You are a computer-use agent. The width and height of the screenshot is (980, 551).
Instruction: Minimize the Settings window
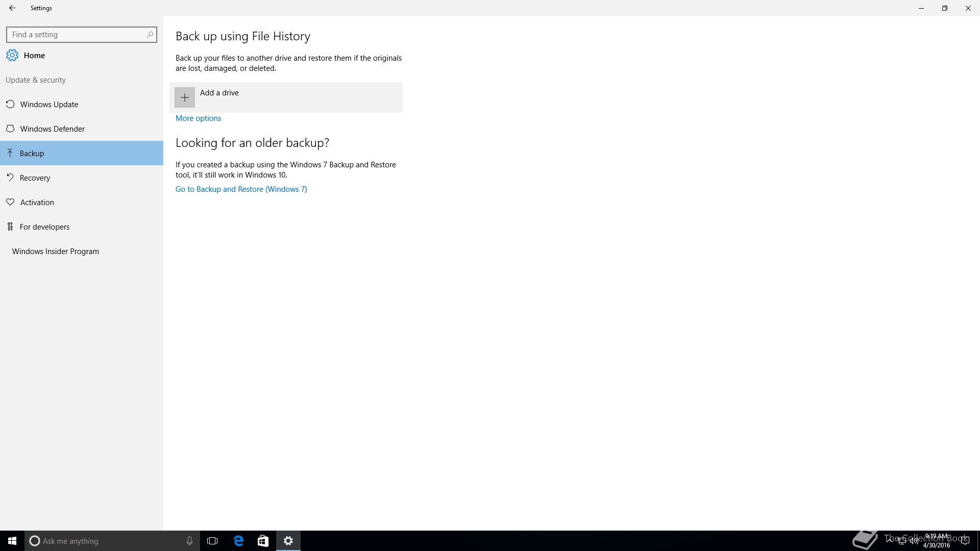921,8
